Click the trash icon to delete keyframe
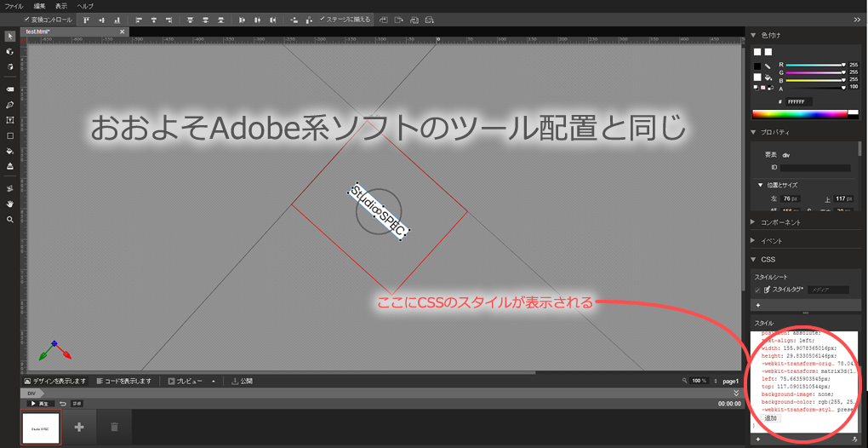This screenshot has height=448, width=868. [114, 427]
